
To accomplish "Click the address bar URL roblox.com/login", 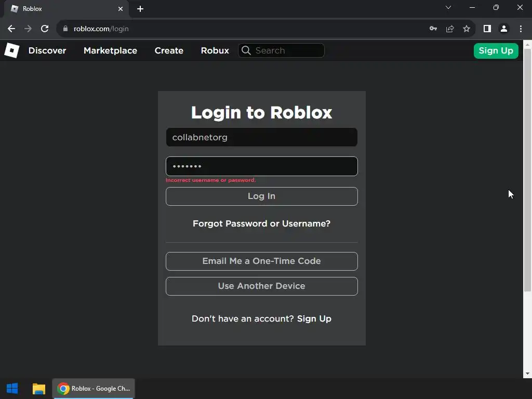I will 101,29.
